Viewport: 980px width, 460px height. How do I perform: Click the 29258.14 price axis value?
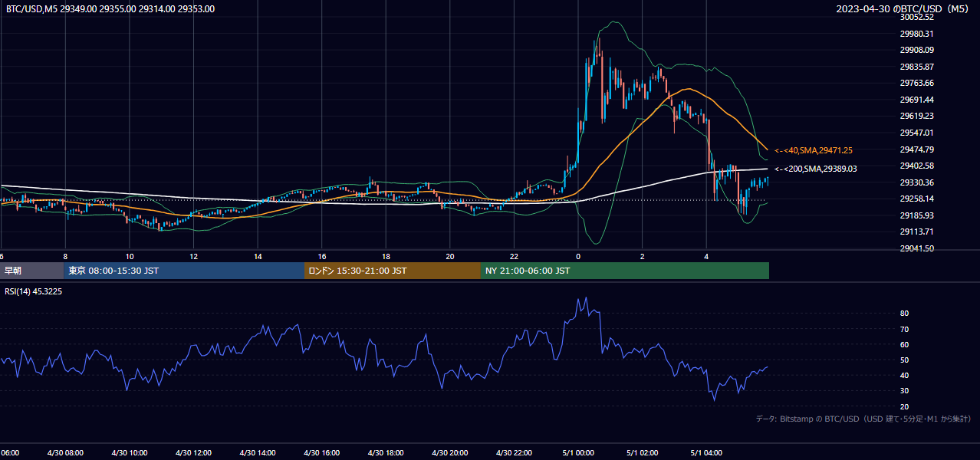[x=916, y=199]
